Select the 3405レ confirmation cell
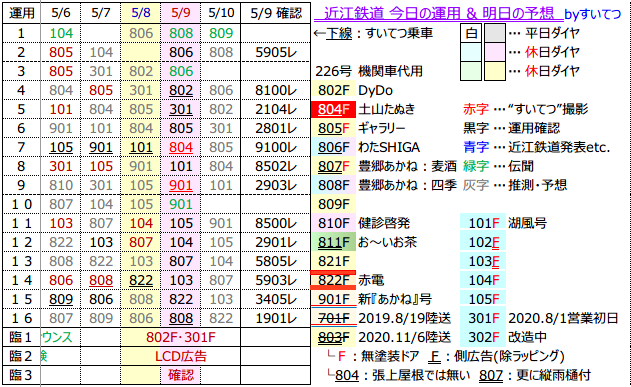 [x=276, y=299]
